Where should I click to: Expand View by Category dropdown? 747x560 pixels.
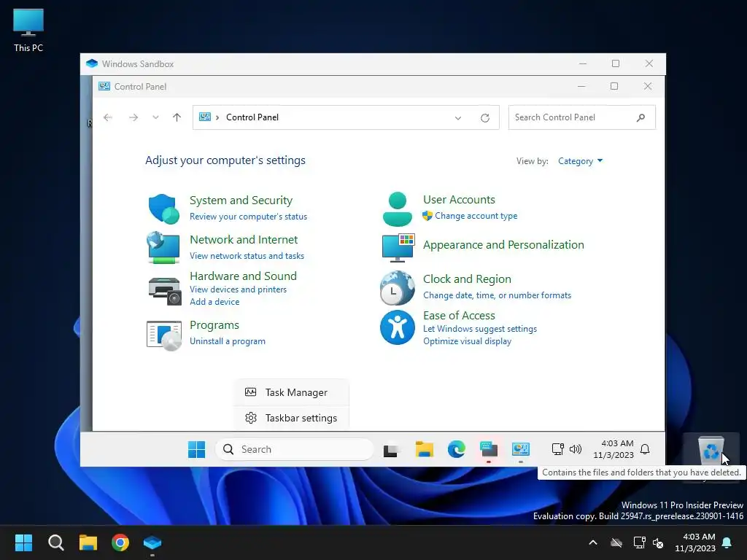click(580, 161)
